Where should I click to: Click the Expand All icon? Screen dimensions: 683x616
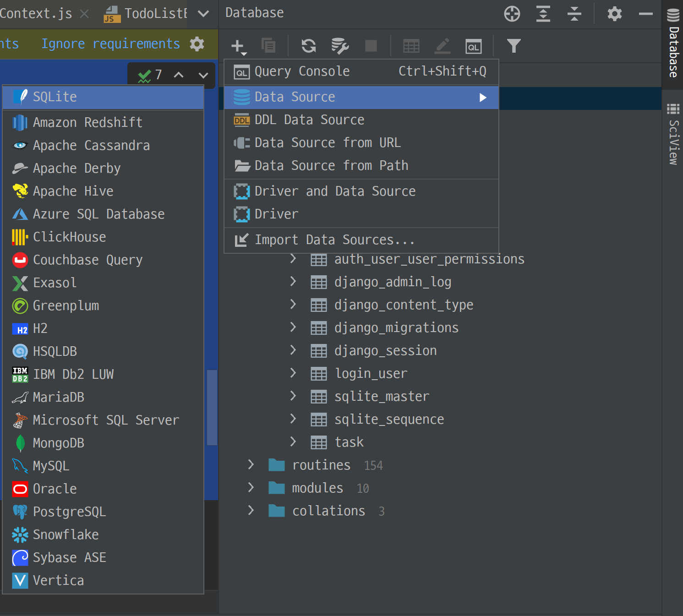point(543,14)
